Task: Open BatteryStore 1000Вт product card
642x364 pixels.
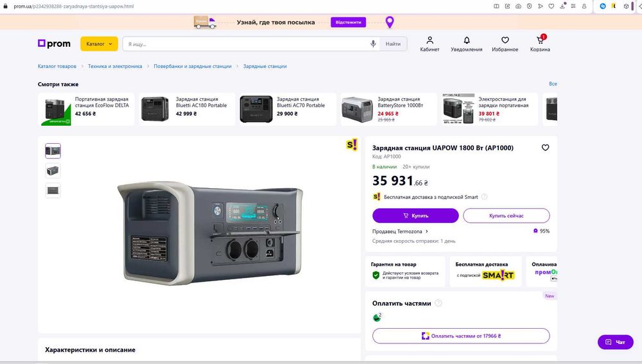Action: click(x=389, y=109)
